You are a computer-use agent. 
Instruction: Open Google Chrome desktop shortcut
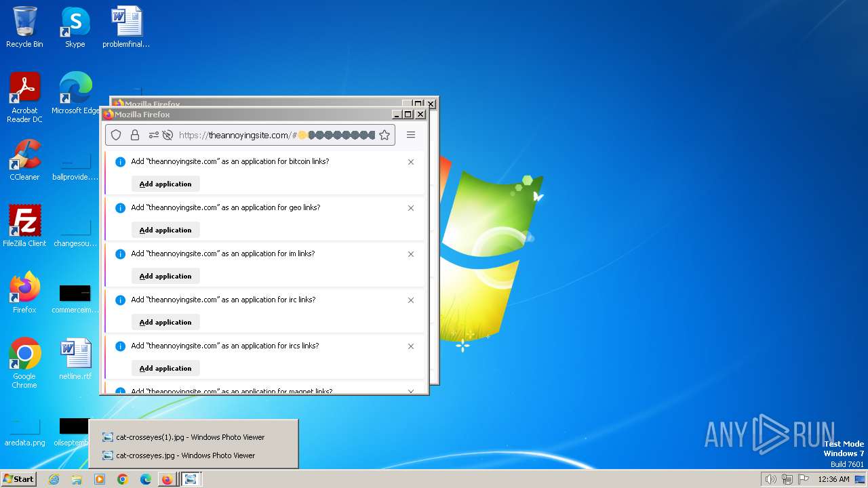click(x=24, y=363)
